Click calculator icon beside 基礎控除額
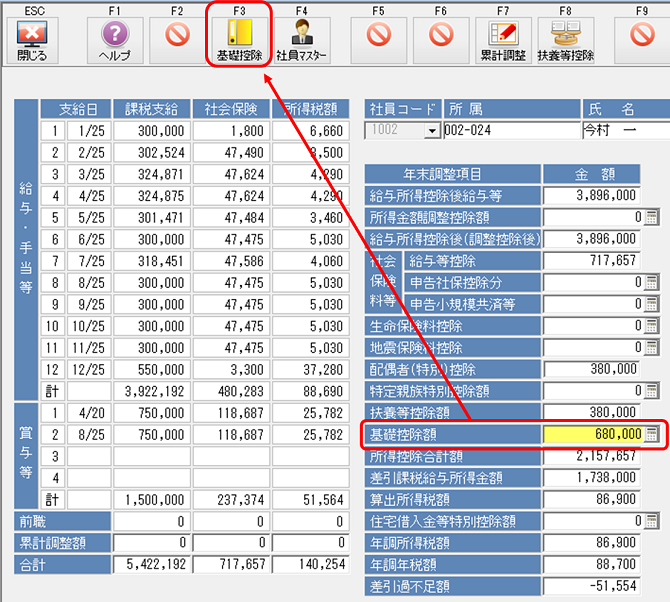The height and width of the screenshot is (602, 670). [x=652, y=434]
